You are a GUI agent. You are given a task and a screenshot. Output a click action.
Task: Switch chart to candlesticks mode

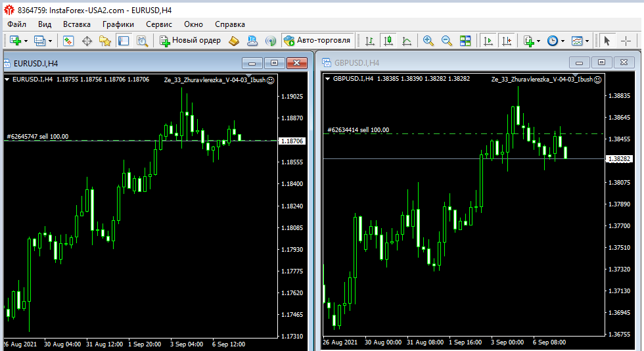[388, 41]
